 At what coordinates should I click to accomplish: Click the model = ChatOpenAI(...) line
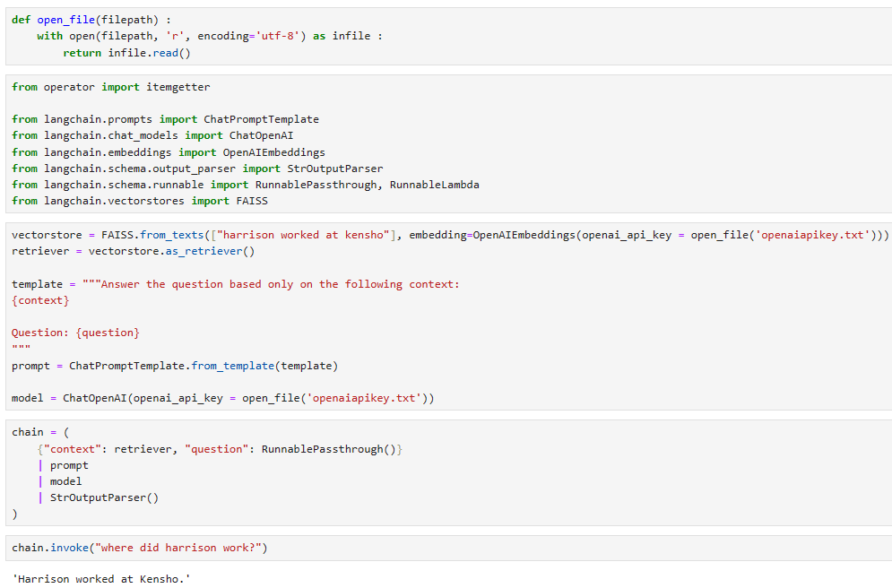tap(223, 398)
